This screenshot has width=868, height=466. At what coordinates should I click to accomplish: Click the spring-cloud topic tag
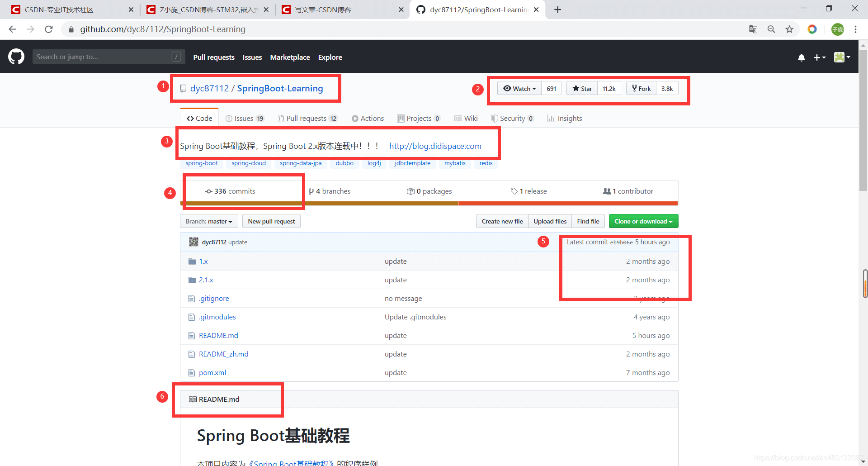point(249,163)
